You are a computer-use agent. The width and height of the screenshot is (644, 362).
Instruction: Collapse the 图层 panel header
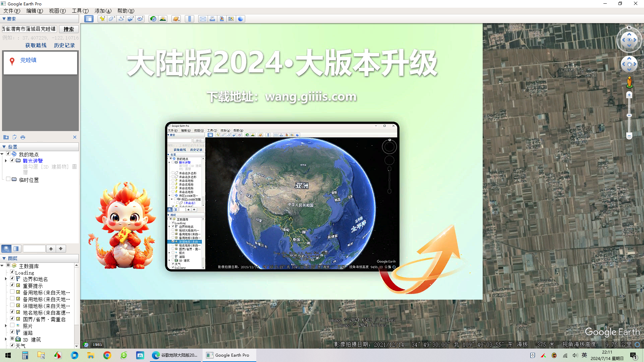tap(40, 258)
